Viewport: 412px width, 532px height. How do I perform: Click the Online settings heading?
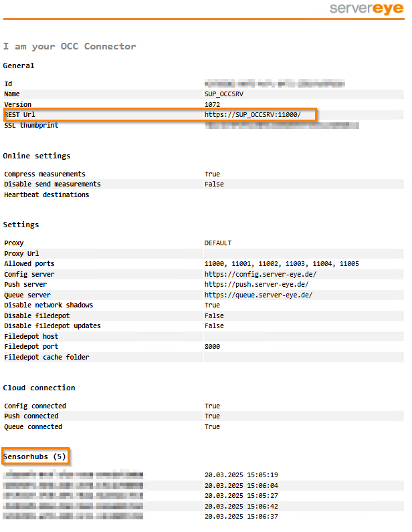click(37, 156)
